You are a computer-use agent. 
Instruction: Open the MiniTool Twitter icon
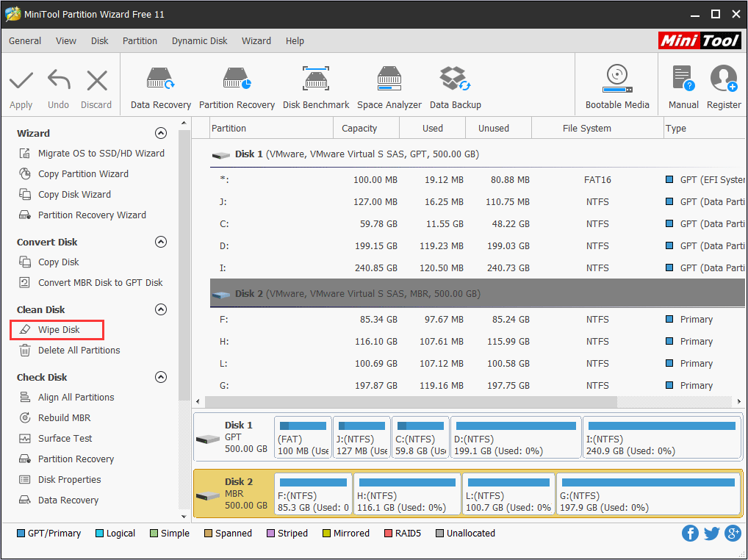[711, 534]
